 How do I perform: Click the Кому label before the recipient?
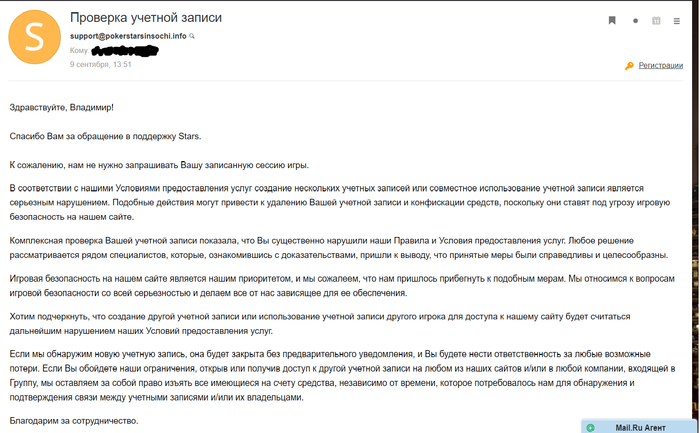pos(79,50)
